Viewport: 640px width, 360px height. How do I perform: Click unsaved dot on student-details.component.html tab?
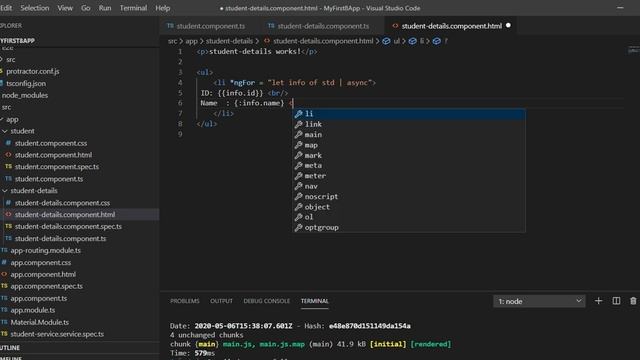click(508, 25)
